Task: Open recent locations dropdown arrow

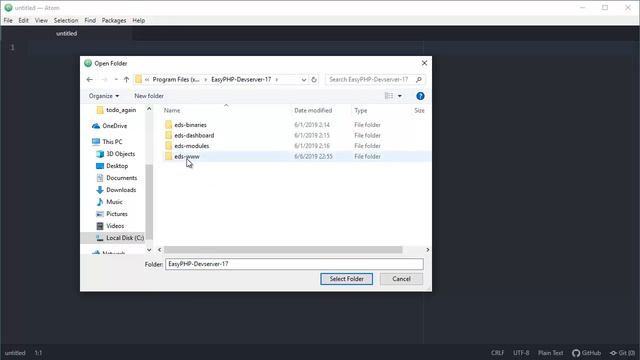Action: point(116,80)
